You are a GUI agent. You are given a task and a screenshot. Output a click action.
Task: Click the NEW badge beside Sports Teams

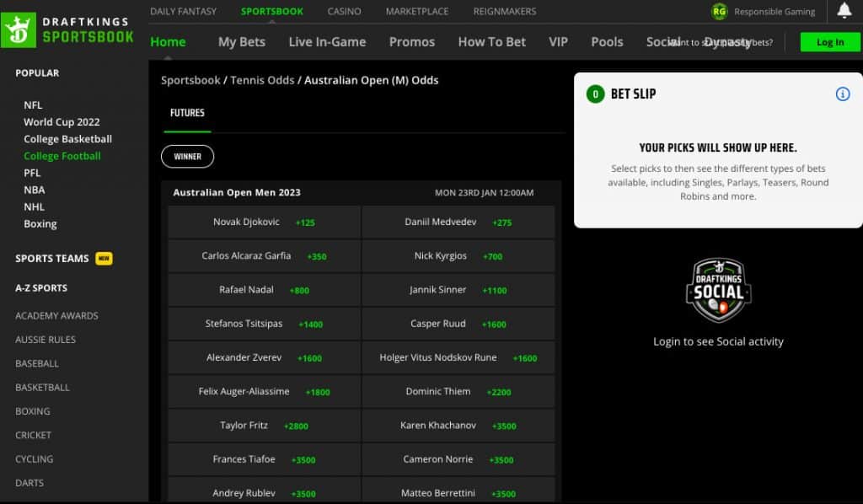click(x=104, y=258)
